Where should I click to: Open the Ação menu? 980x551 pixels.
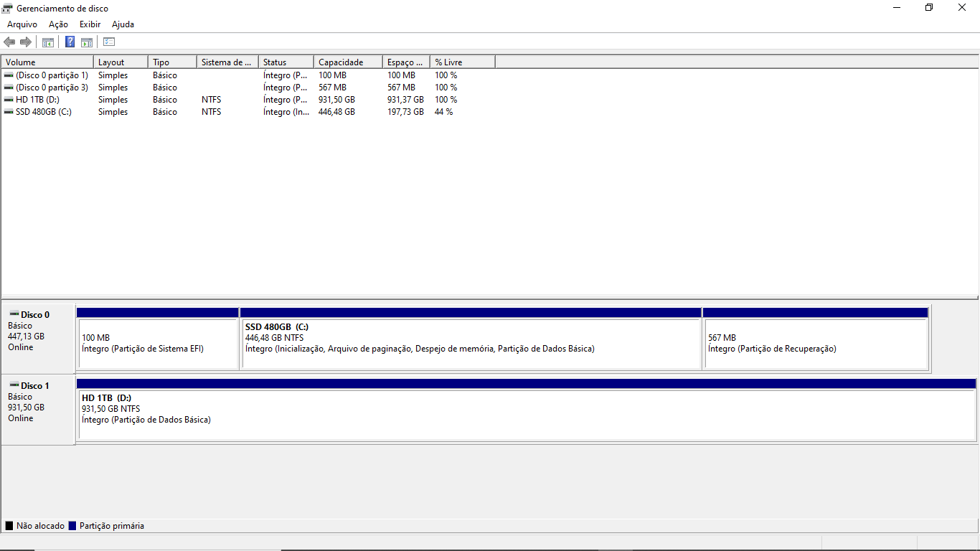58,24
